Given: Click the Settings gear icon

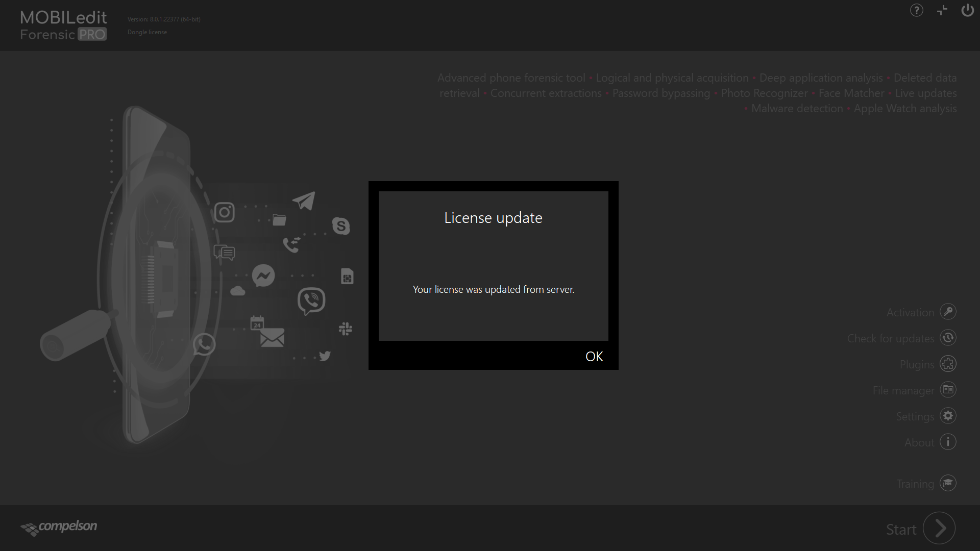Looking at the screenshot, I should 948,416.
